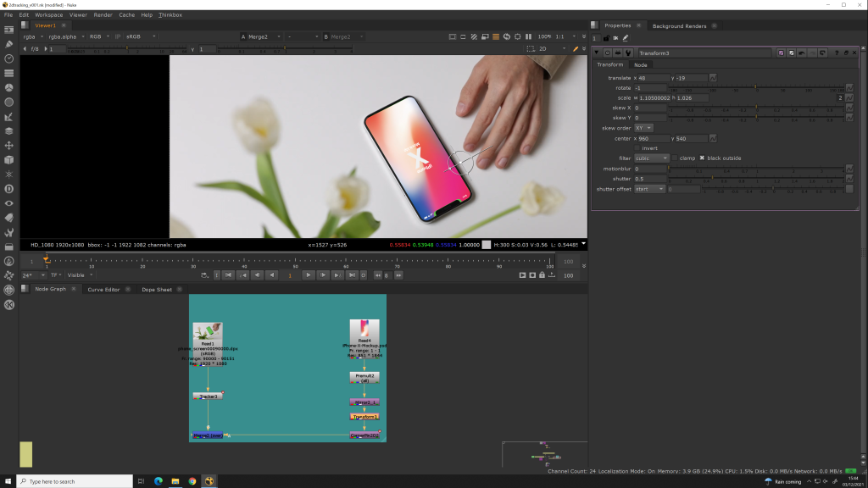Image resolution: width=868 pixels, height=488 pixels.
Task: Open Chrome from the Windows taskbar
Action: 192,481
